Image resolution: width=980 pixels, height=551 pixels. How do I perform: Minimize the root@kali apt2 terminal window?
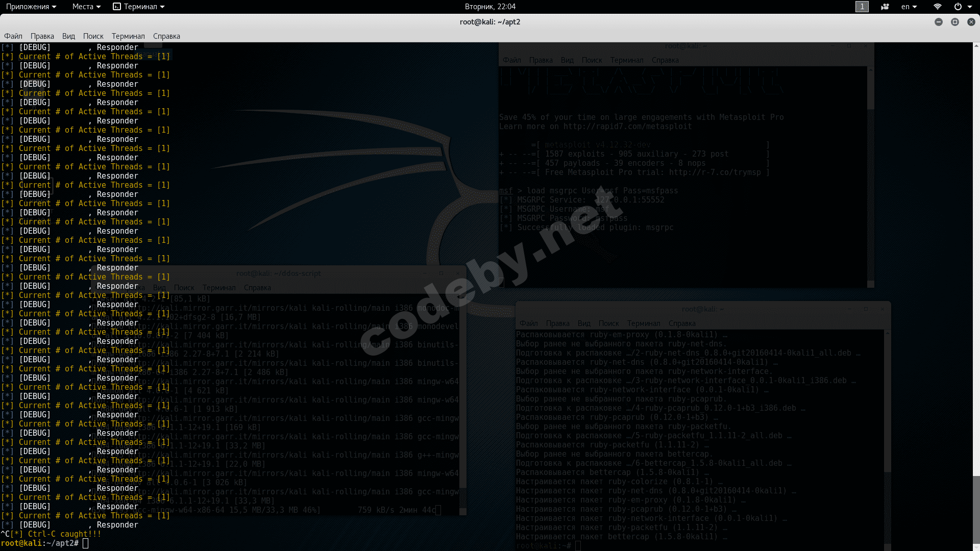pos(938,22)
